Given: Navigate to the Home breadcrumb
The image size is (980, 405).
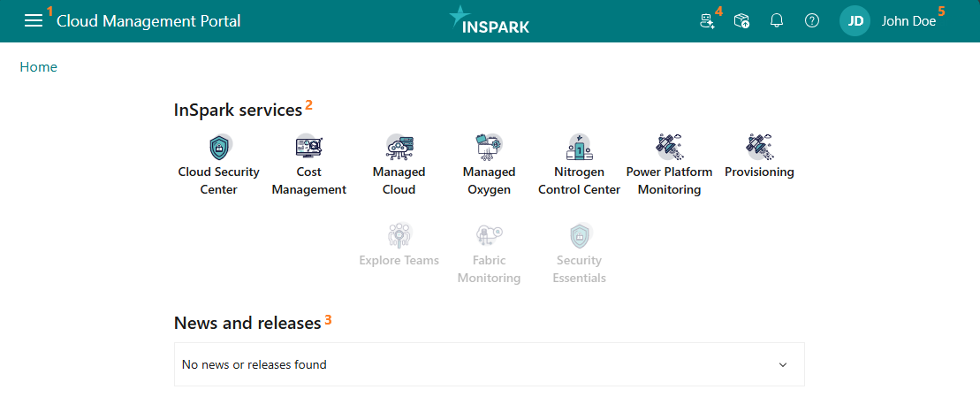Looking at the screenshot, I should [x=38, y=67].
